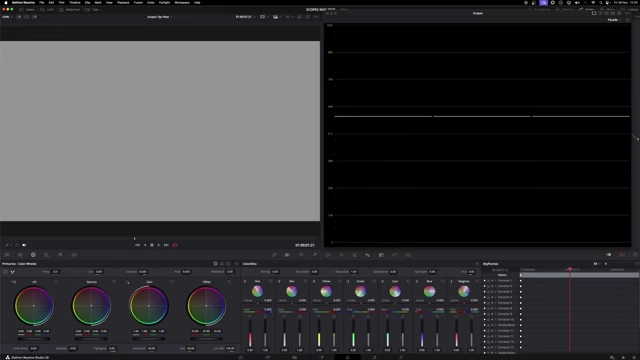Click the play forward button
The height and width of the screenshot is (360, 640).
pos(159,245)
